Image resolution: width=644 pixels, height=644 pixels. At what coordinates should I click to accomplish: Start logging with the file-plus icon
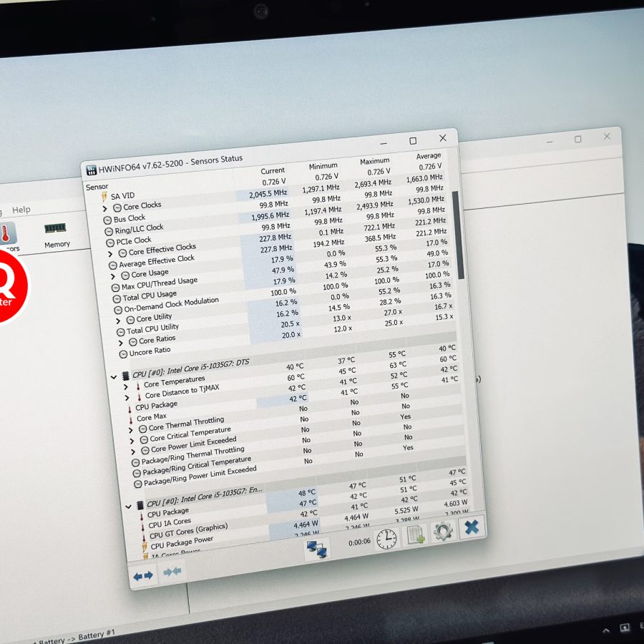point(415,535)
